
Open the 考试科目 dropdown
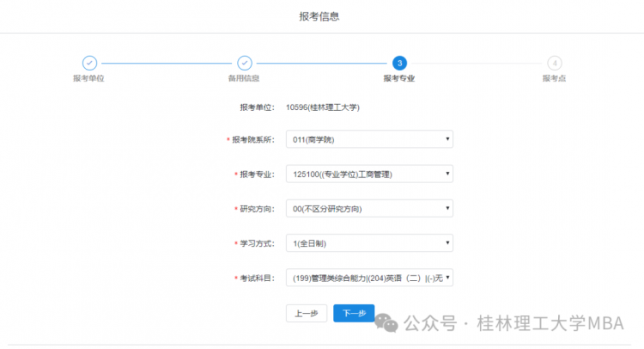369,278
